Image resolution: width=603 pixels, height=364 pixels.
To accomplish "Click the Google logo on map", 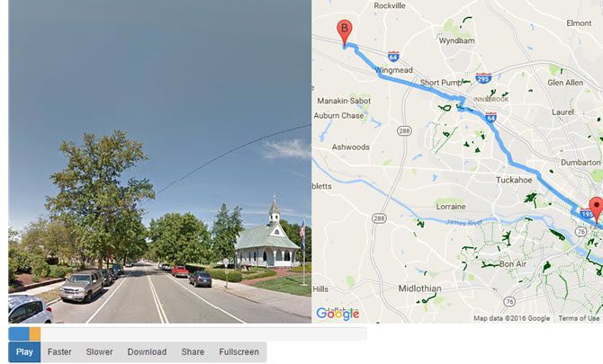I will [x=337, y=314].
